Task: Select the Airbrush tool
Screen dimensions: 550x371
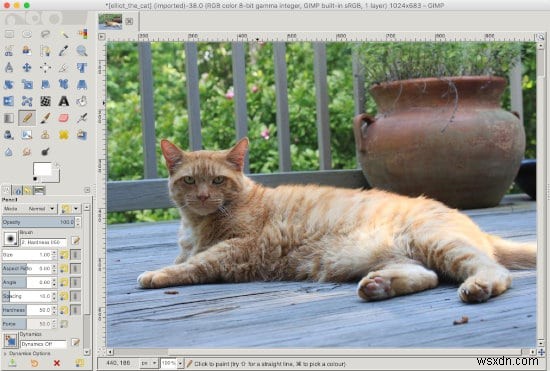Action: [82, 118]
